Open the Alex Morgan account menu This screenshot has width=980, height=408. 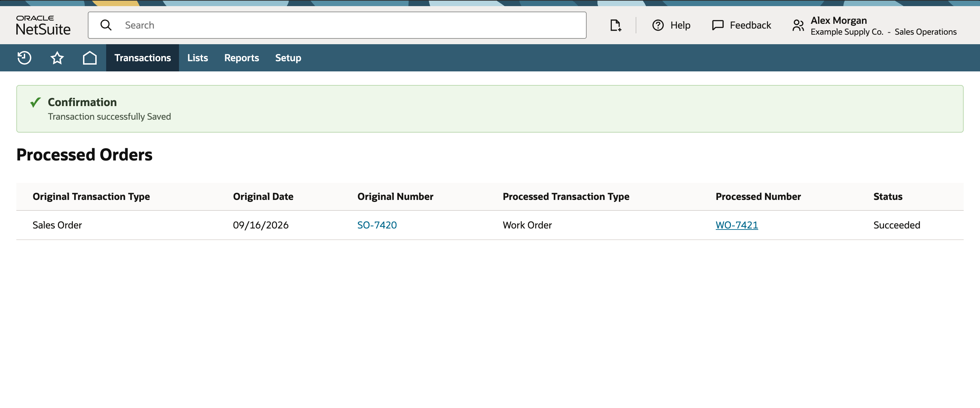point(838,20)
